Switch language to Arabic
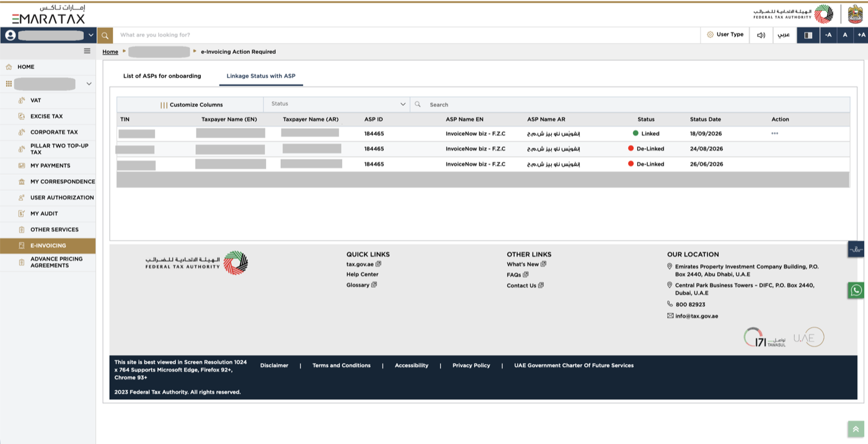Viewport: 868px width, 444px height. pos(784,35)
